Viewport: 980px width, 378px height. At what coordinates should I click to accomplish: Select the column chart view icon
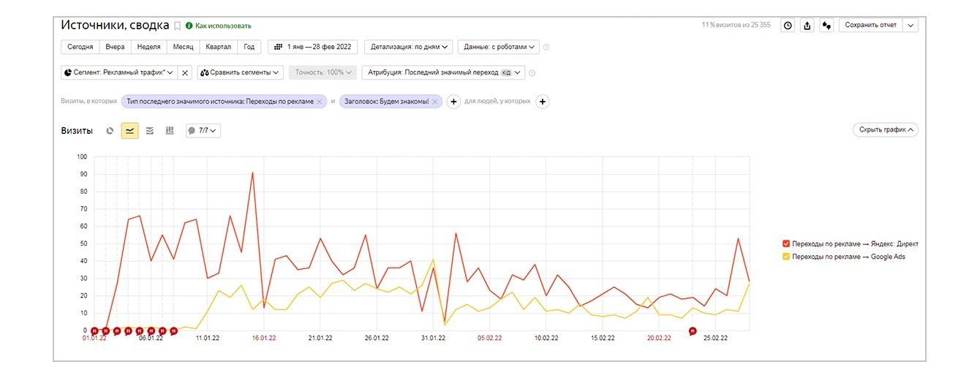(170, 131)
